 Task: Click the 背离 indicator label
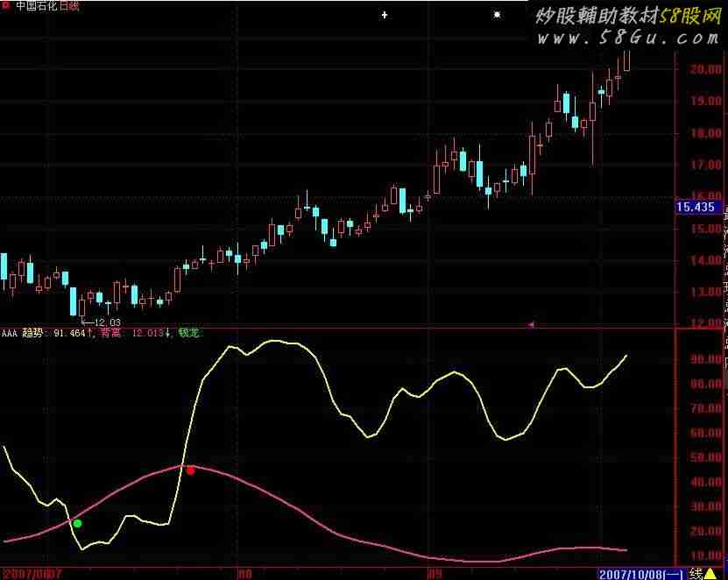pyautogui.click(x=110, y=333)
